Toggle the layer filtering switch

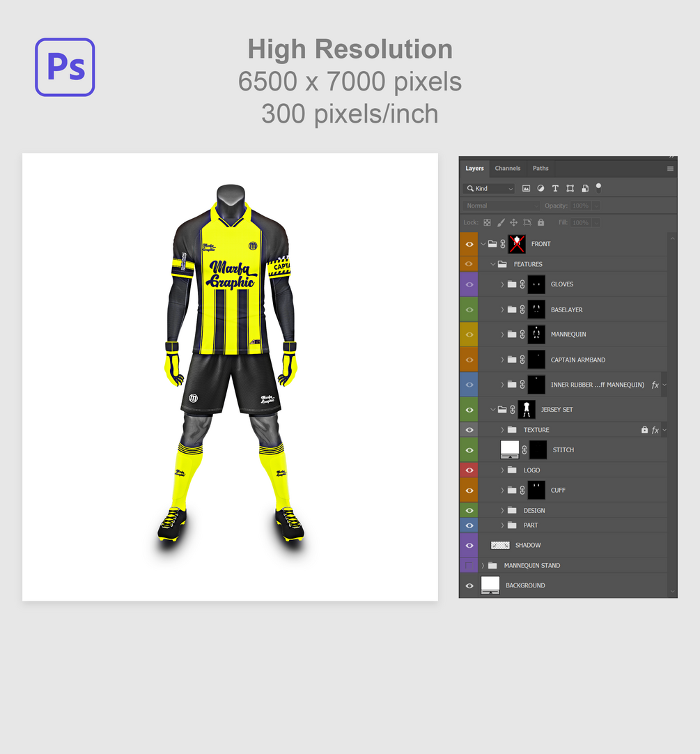click(598, 188)
